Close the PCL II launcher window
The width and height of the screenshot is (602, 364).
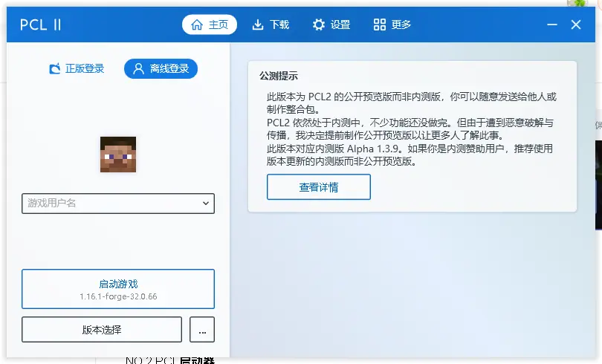(576, 25)
